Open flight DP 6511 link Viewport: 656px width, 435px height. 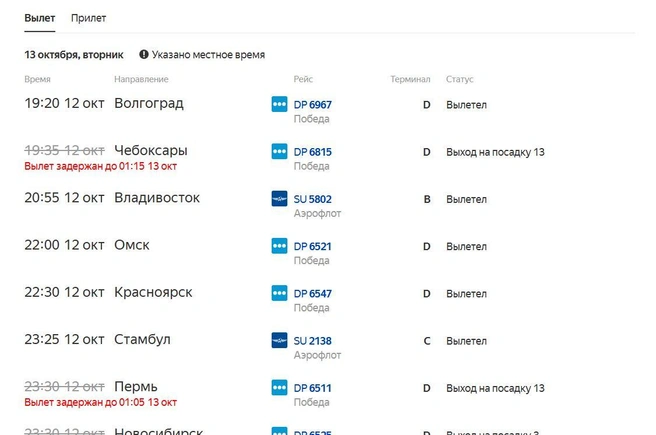click(313, 388)
